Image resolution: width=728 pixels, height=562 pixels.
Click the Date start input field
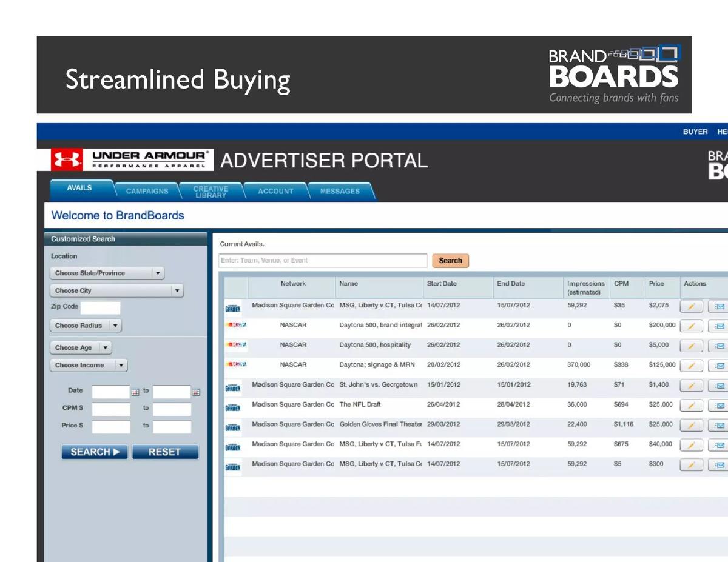click(x=111, y=391)
